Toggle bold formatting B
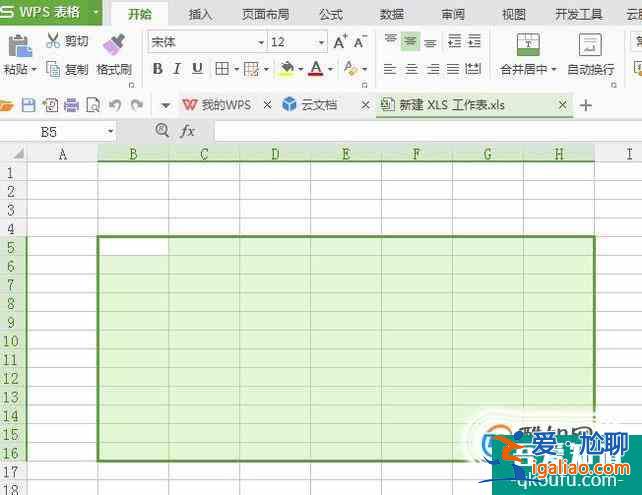Image resolution: width=642 pixels, height=495 pixels. point(158,69)
